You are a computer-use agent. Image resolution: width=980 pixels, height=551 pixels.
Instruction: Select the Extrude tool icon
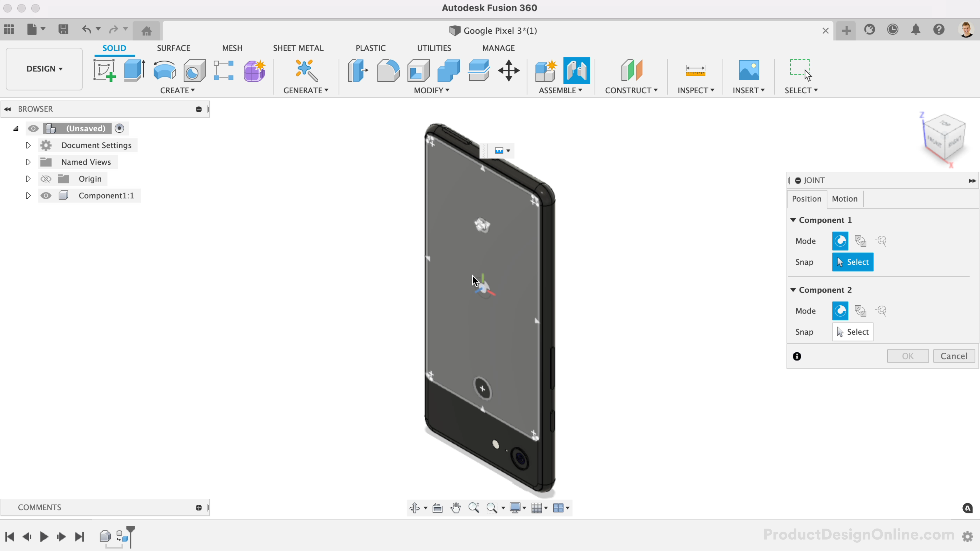click(x=134, y=70)
